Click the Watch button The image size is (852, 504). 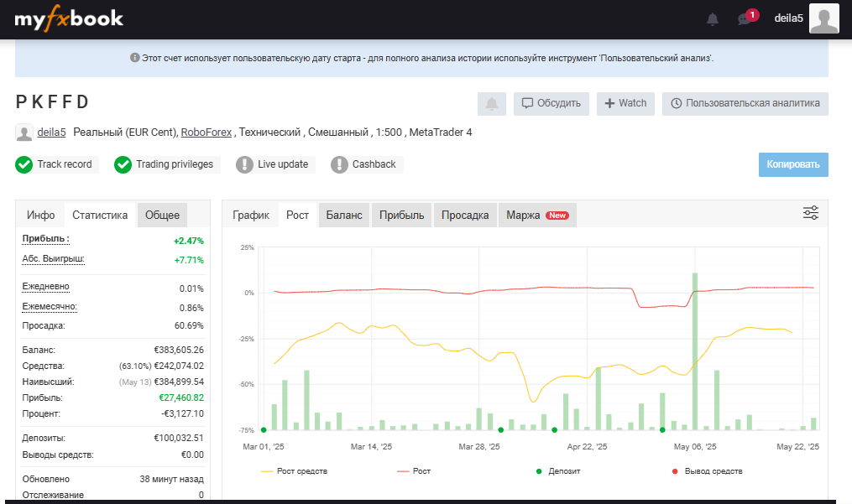(625, 103)
